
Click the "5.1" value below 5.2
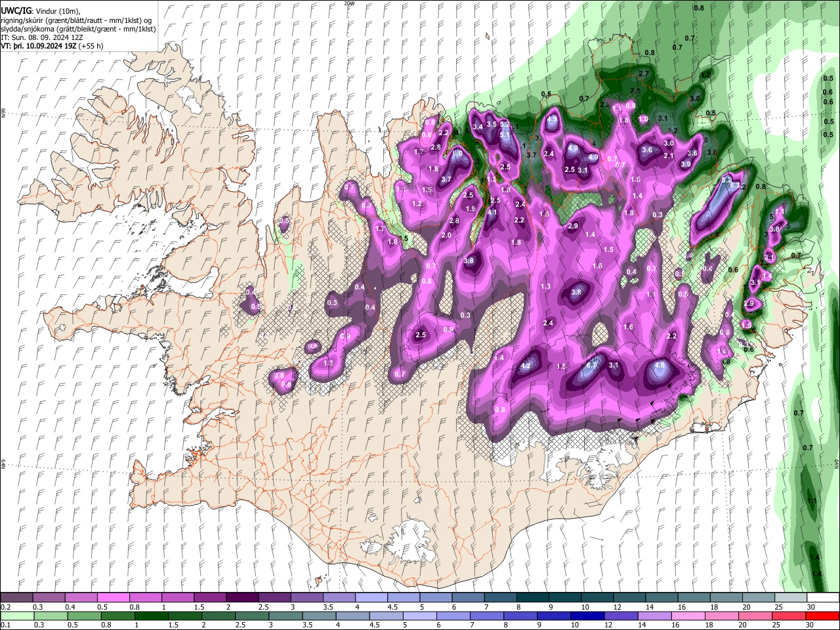click(505, 135)
